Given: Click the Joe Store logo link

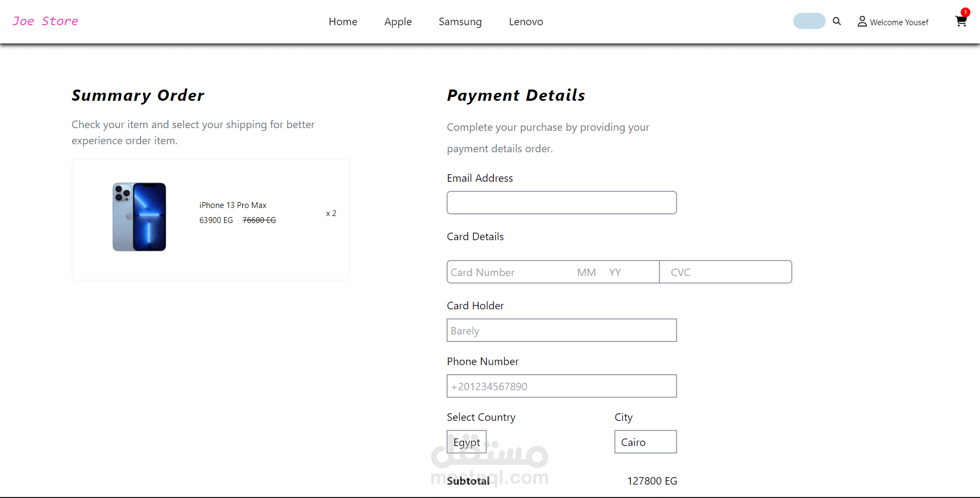Looking at the screenshot, I should point(46,21).
